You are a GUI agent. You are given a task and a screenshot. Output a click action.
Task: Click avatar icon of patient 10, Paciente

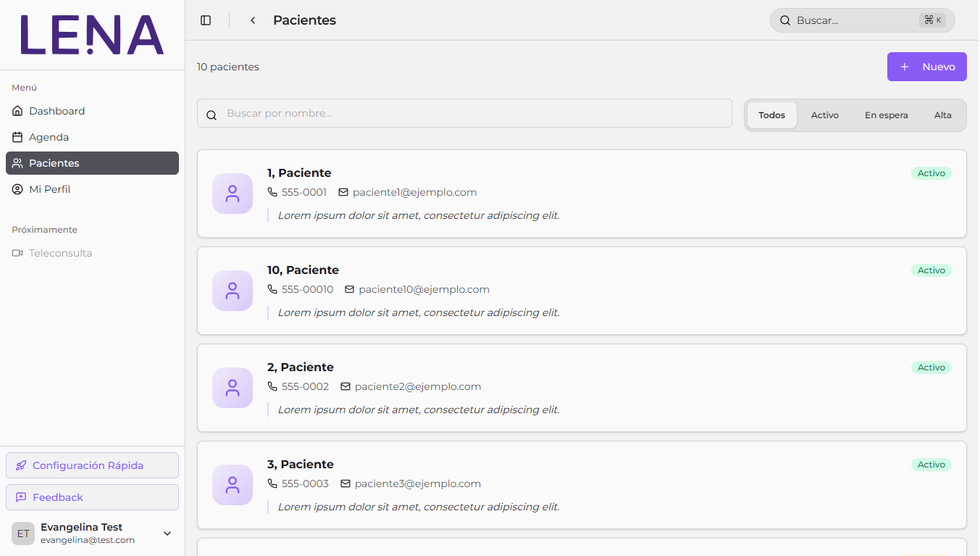point(233,291)
